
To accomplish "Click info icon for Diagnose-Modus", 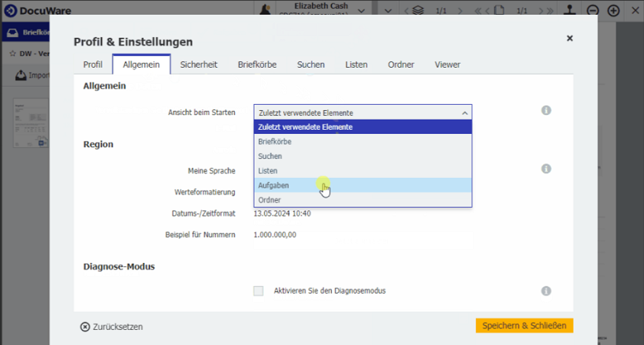I will pos(545,291).
